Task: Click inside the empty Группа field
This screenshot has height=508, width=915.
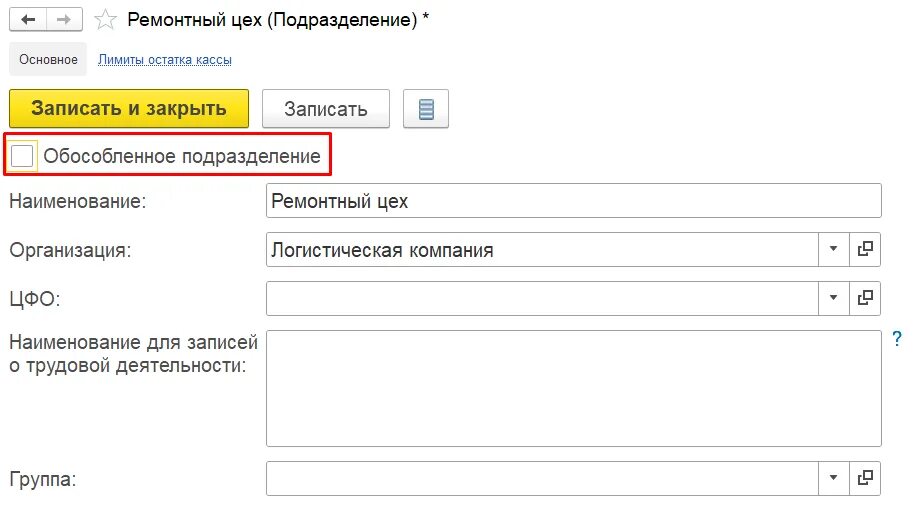Action: (542, 478)
